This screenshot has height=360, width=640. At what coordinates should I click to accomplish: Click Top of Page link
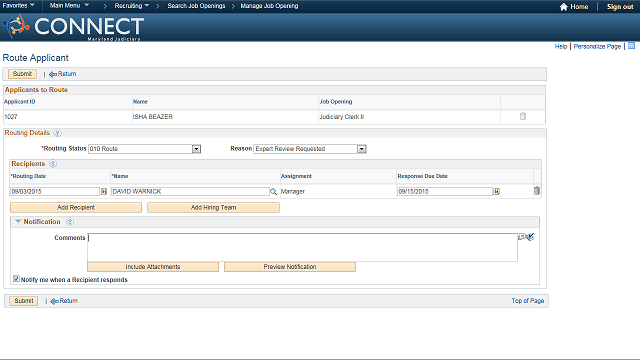528,301
